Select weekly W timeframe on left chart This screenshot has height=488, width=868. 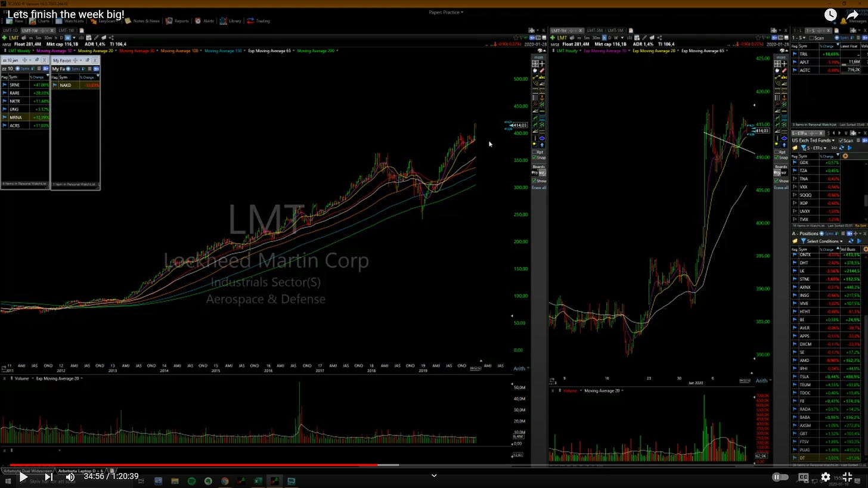tap(68, 38)
